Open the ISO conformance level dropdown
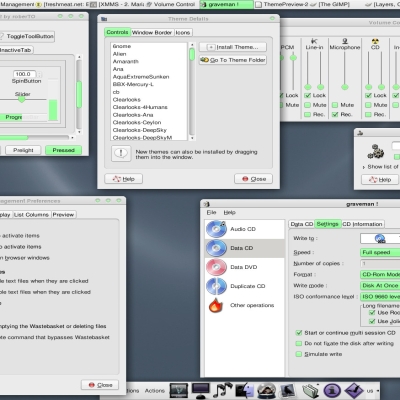Screen dimensions: 400x400 pyautogui.click(x=380, y=297)
